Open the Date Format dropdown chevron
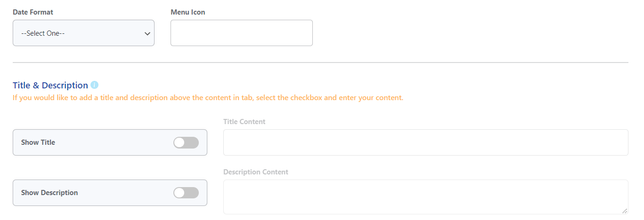 click(147, 33)
